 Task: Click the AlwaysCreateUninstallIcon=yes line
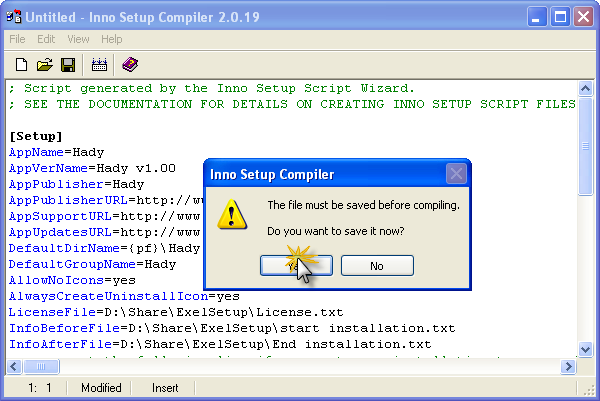click(124, 297)
